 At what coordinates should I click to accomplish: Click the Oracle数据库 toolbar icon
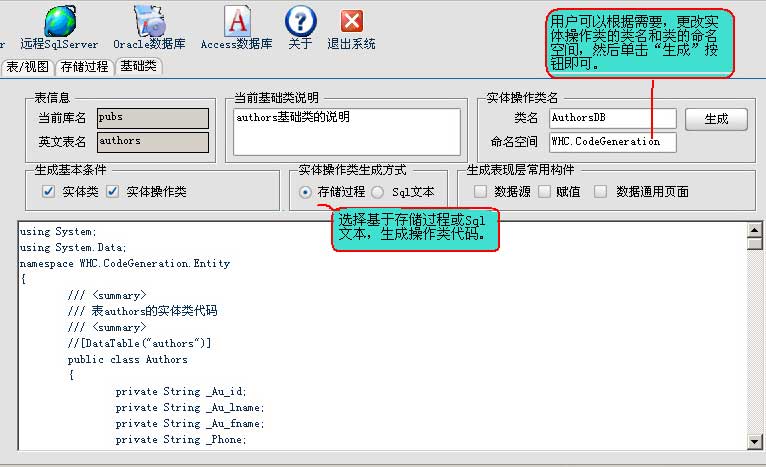149,22
